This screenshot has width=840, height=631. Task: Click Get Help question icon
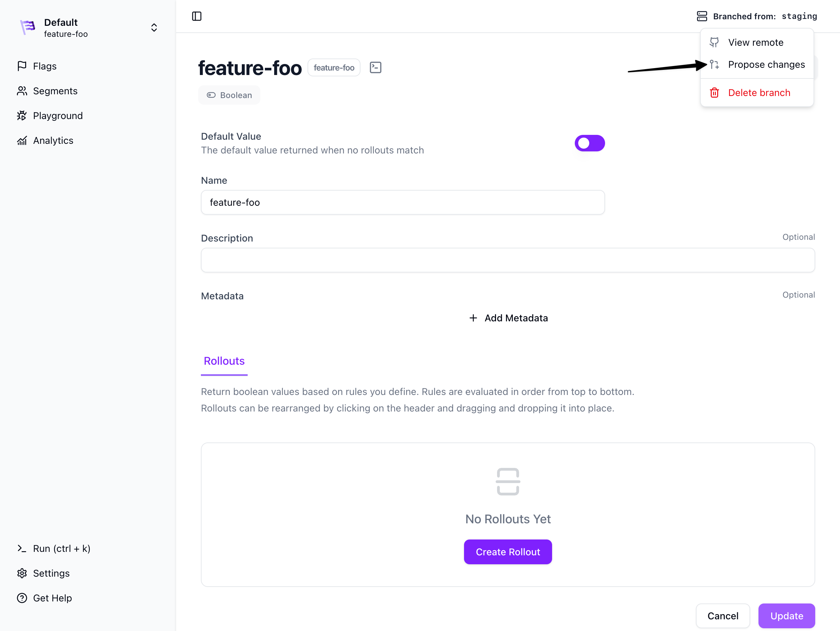[22, 598]
